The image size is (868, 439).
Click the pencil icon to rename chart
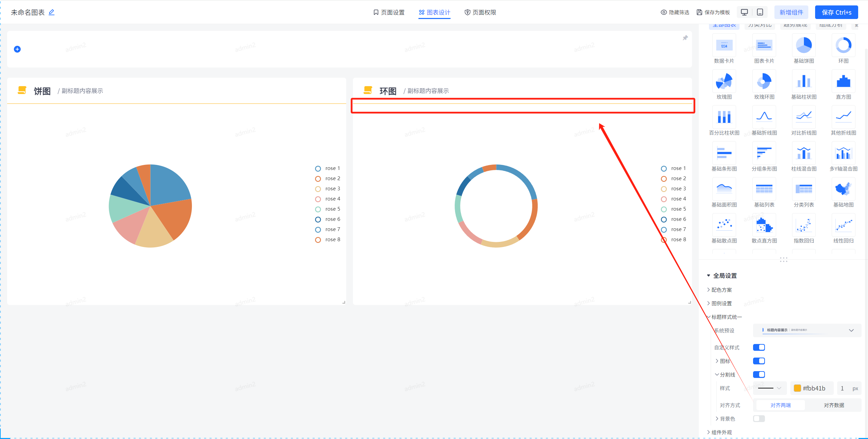(52, 13)
